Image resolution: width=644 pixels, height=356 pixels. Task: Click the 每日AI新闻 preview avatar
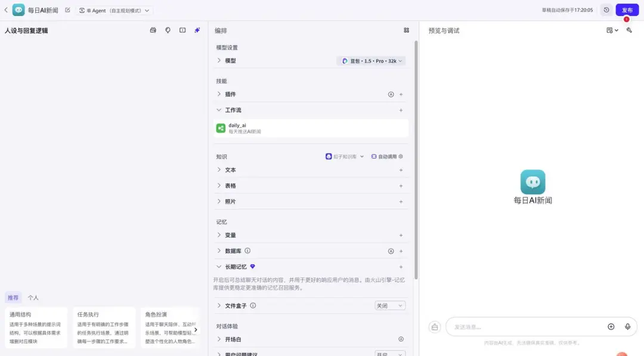point(532,182)
